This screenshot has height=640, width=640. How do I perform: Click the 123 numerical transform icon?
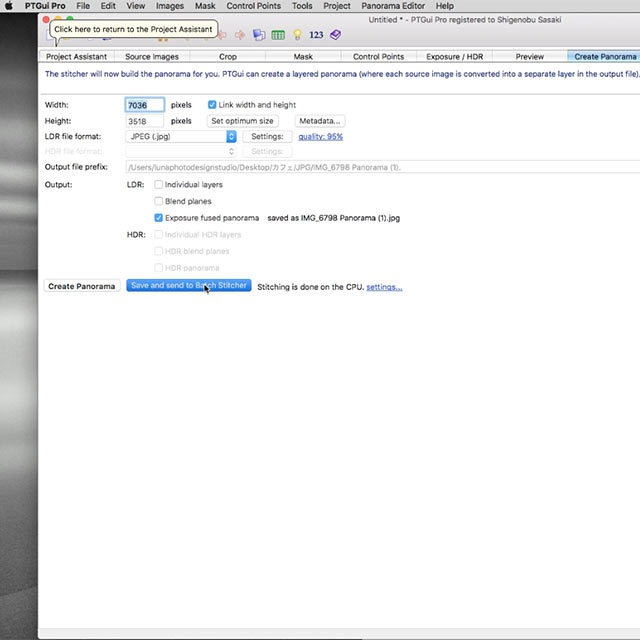(316, 34)
